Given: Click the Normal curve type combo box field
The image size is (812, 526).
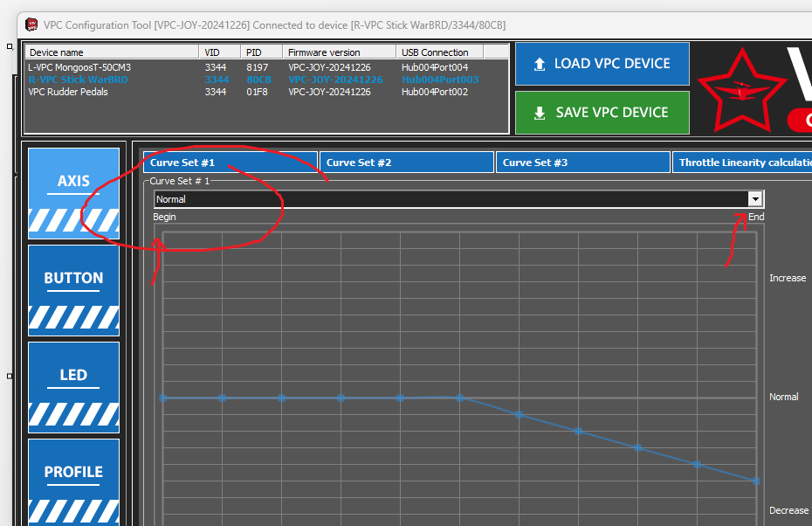Looking at the screenshot, I should coord(458,199).
